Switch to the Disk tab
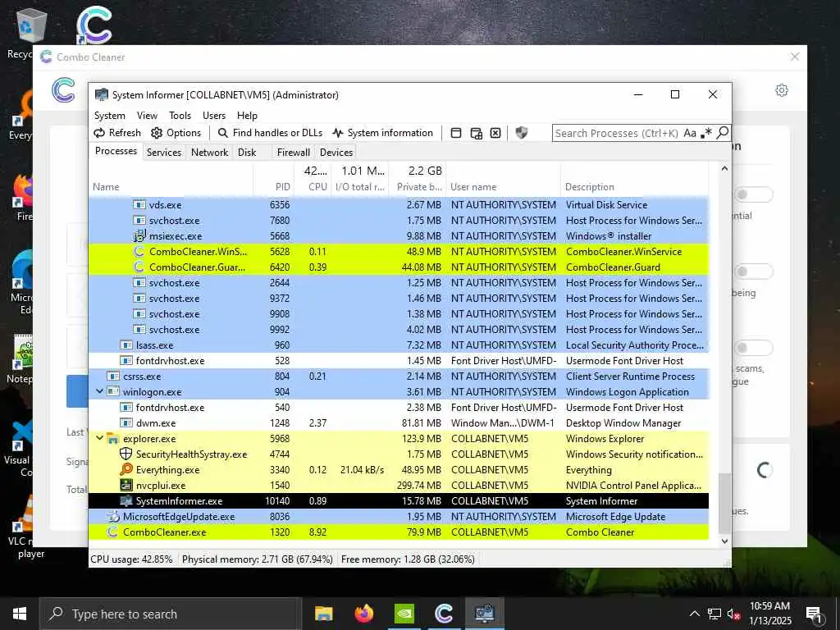This screenshot has width=840, height=630. (x=247, y=152)
